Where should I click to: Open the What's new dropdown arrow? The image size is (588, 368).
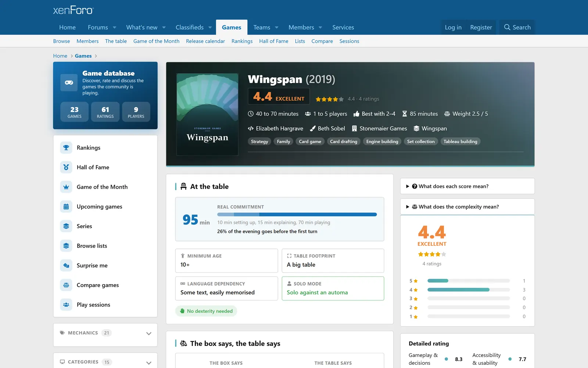click(164, 27)
